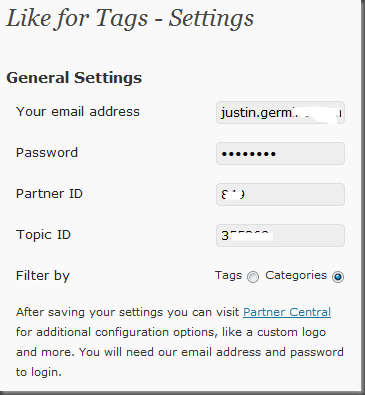The height and width of the screenshot is (395, 365).
Task: Select the Tags radio button
Action: click(253, 277)
